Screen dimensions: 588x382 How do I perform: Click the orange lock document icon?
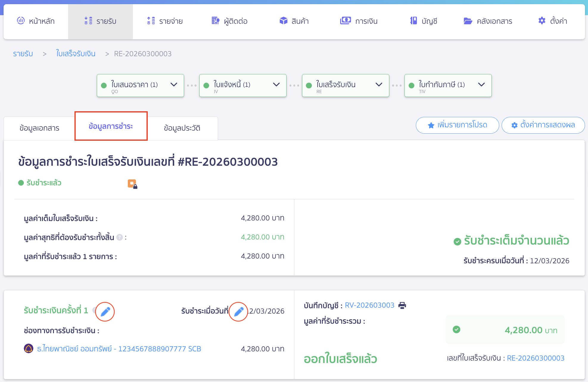(x=132, y=184)
